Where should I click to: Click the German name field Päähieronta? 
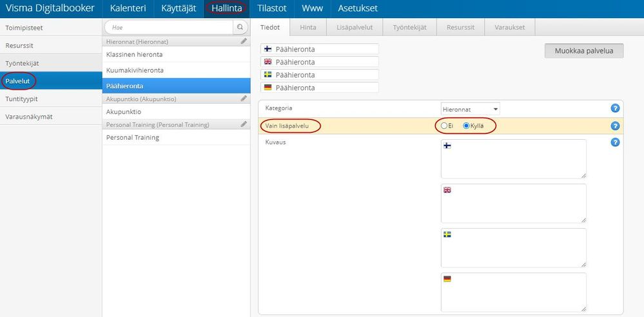pyautogui.click(x=320, y=88)
